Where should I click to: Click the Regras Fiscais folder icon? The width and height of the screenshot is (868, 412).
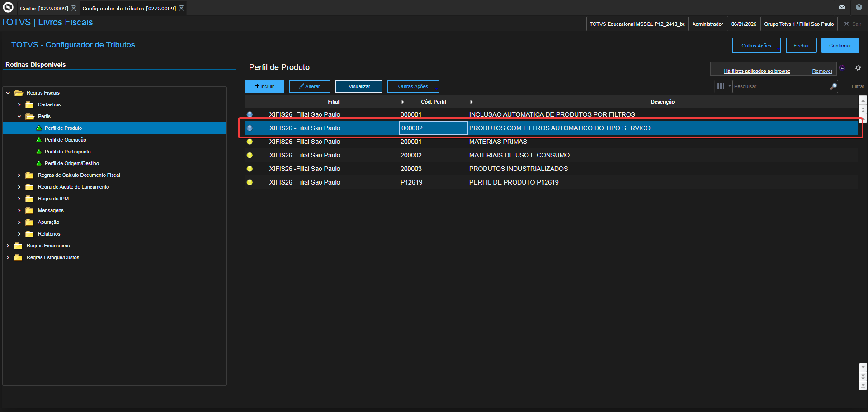[19, 93]
